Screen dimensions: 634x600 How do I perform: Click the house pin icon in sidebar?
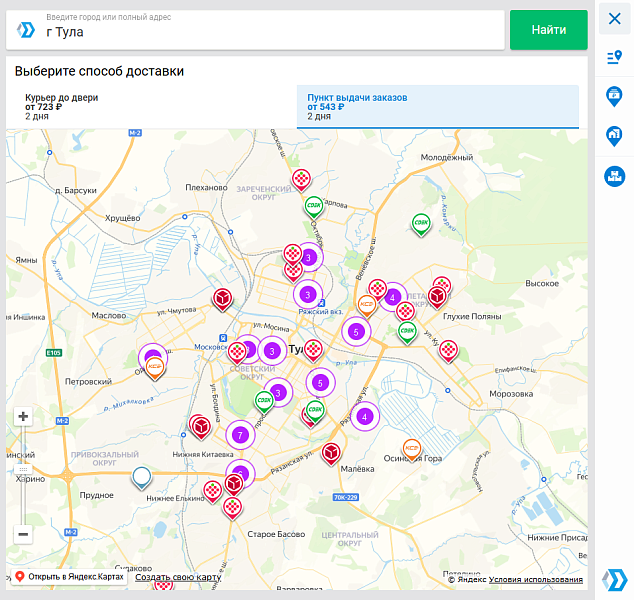pyautogui.click(x=614, y=135)
